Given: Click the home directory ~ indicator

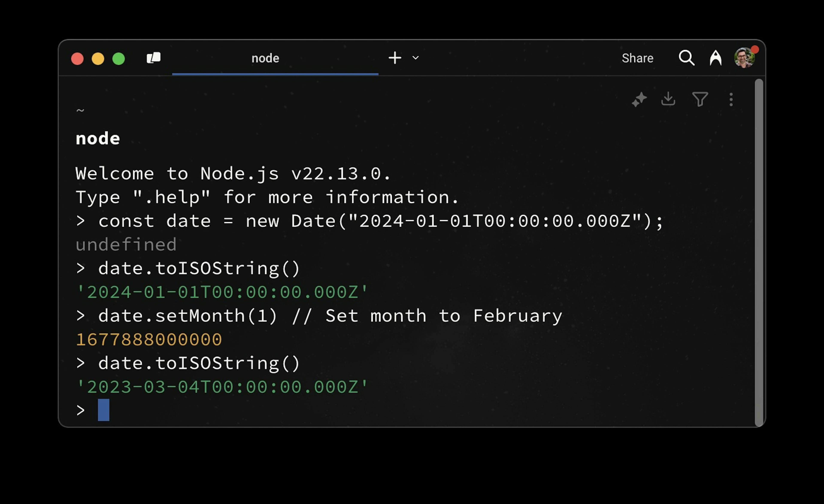Looking at the screenshot, I should pos(80,110).
